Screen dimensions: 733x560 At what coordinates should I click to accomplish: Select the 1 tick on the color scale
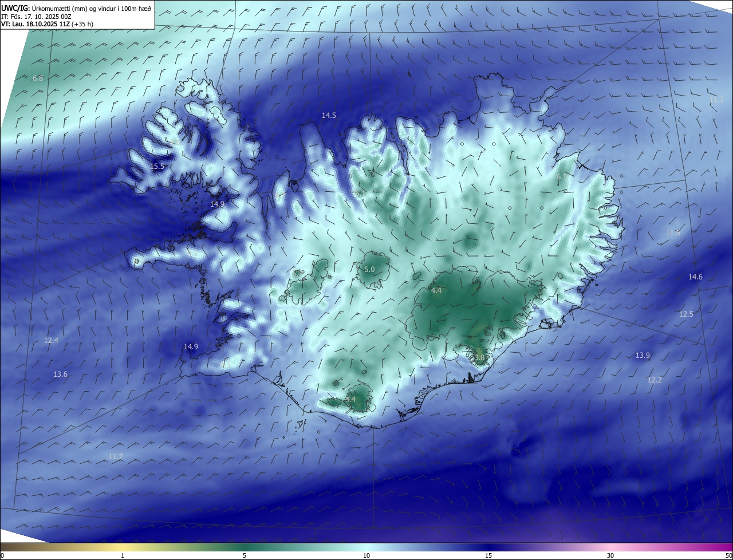click(123, 555)
